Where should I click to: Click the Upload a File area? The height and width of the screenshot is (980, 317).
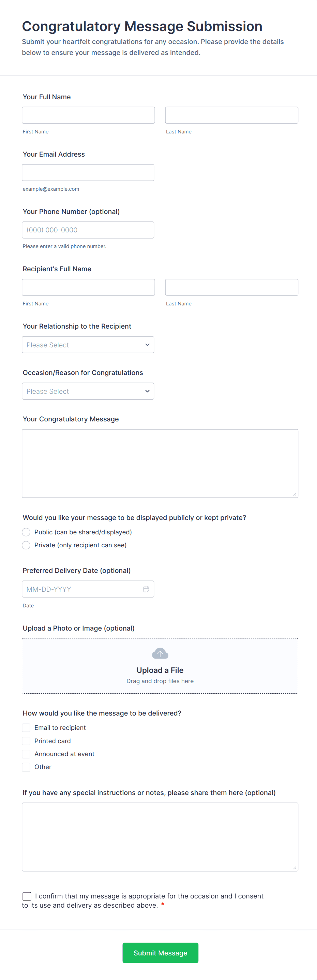pos(160,670)
